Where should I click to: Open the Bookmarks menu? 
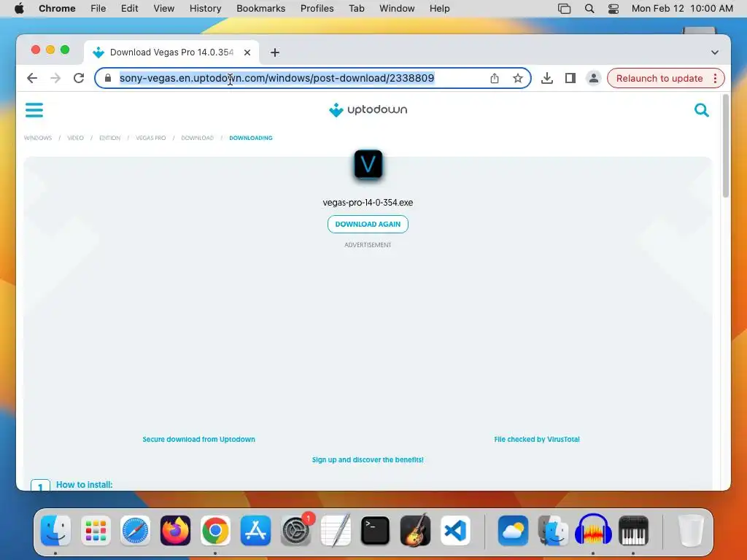tap(261, 9)
